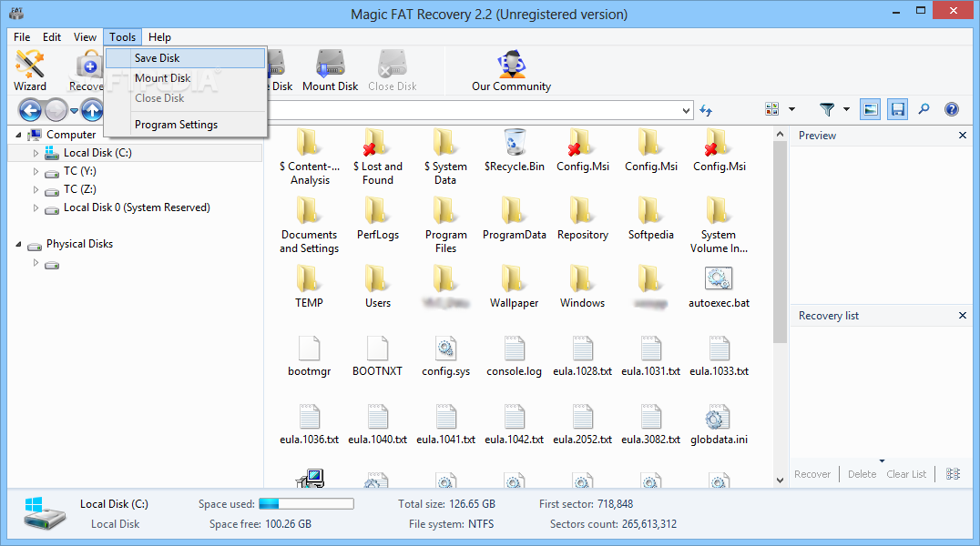Select the autoexec.bat file
Image resolution: width=980 pixels, height=546 pixels.
(x=719, y=287)
